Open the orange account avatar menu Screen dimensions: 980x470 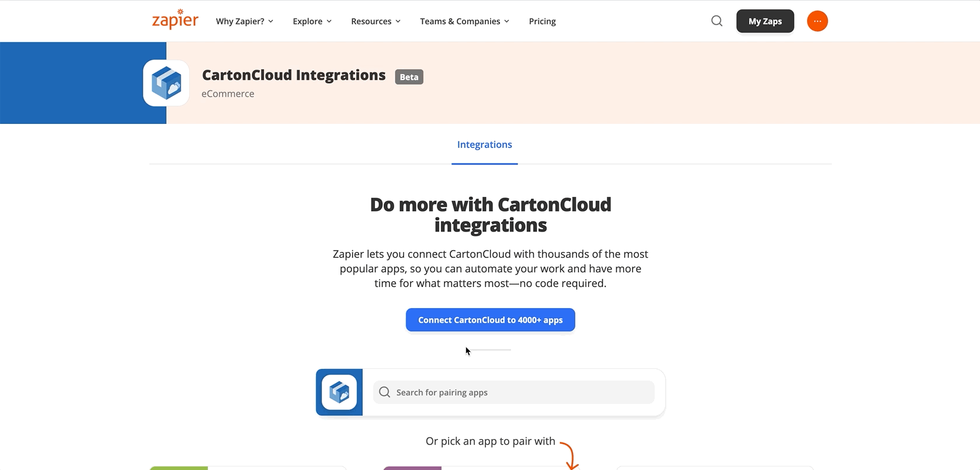point(817,21)
